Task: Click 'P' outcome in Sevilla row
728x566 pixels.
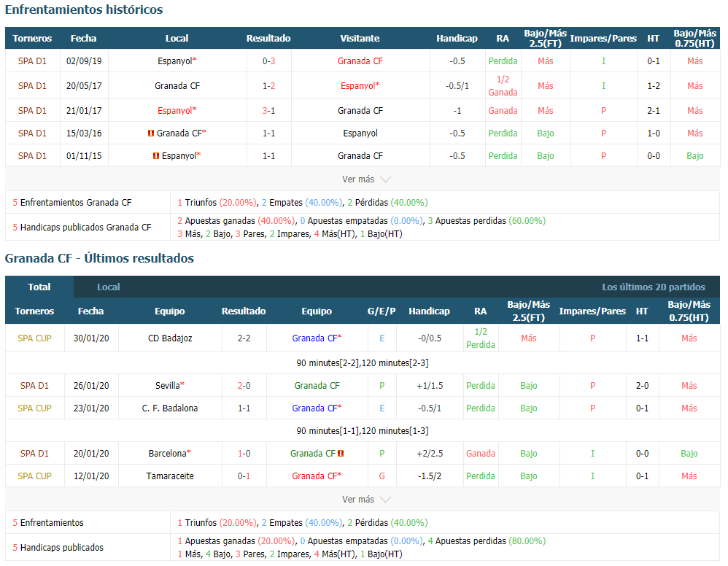Action: (382, 386)
